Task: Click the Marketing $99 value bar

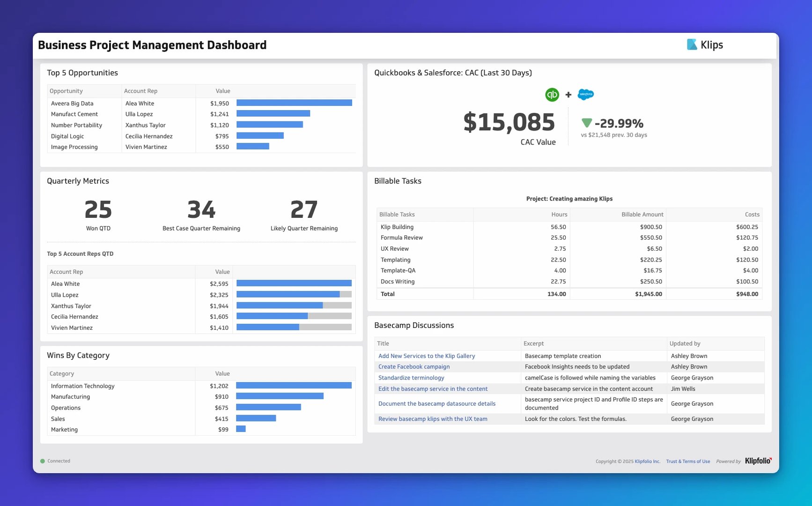Action: coord(241,429)
